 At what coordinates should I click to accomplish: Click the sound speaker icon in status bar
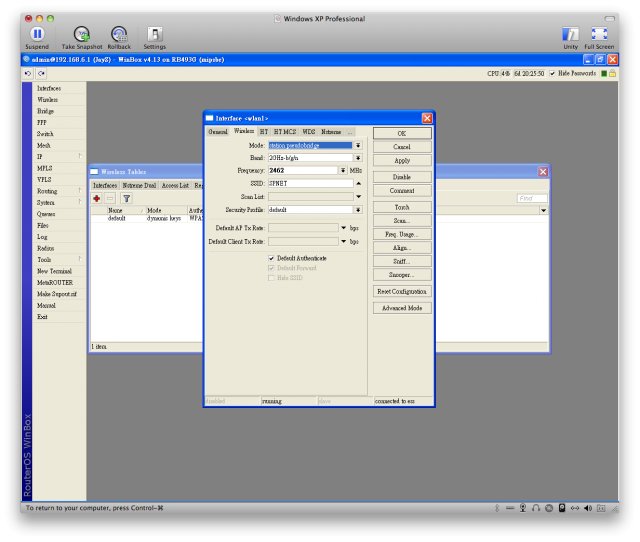(x=588, y=508)
